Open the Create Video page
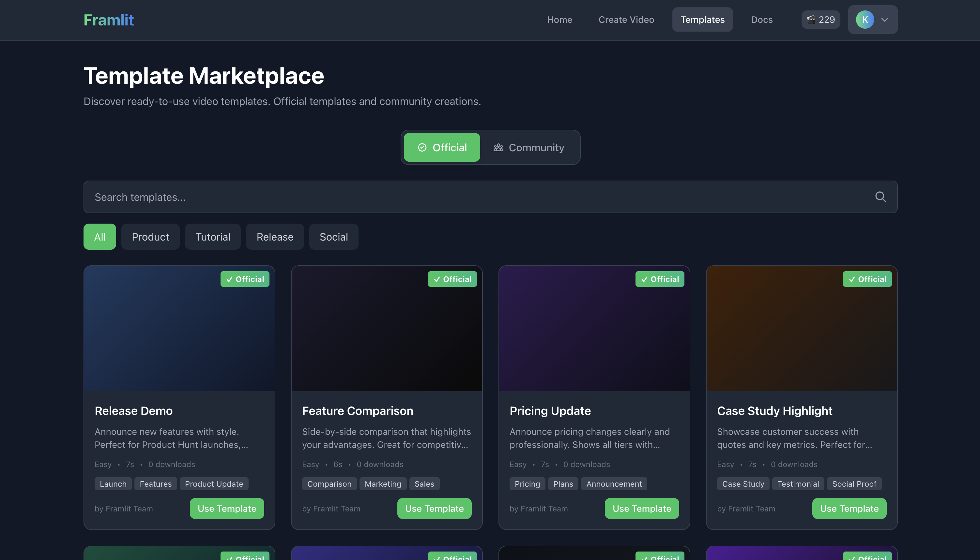 (x=626, y=20)
